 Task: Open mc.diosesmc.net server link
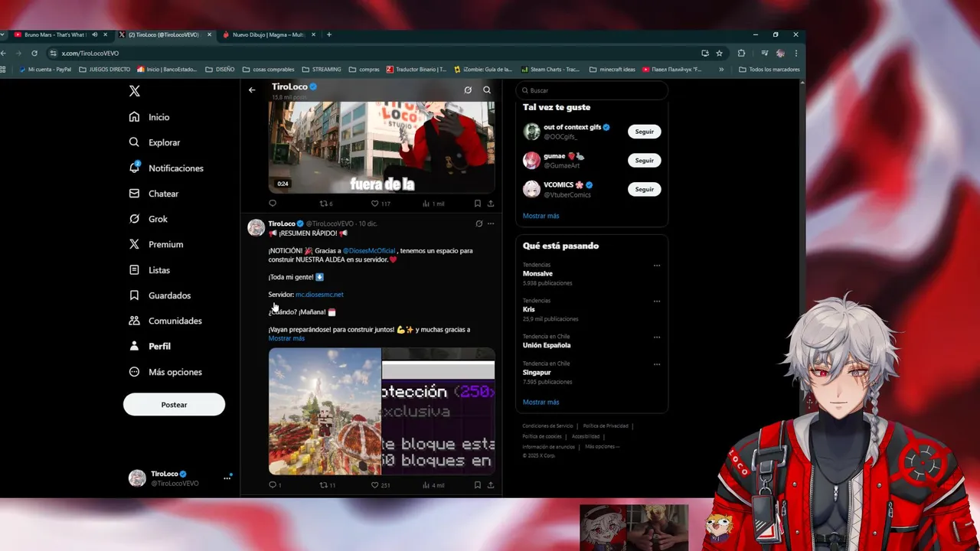tap(319, 295)
